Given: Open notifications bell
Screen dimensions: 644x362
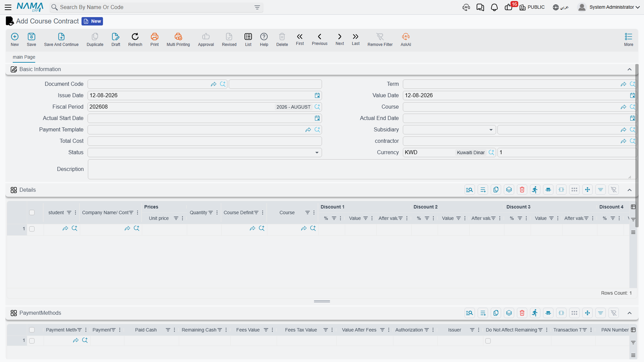Looking at the screenshot, I should [494, 7].
